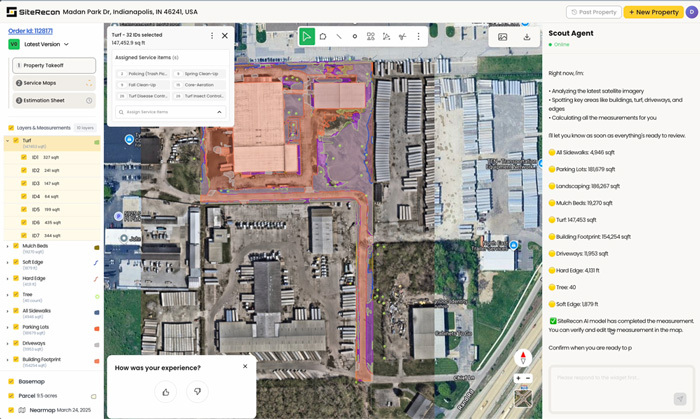The width and height of the screenshot is (700, 419).
Task: Click the Turf layer green color swatch
Action: click(x=96, y=142)
